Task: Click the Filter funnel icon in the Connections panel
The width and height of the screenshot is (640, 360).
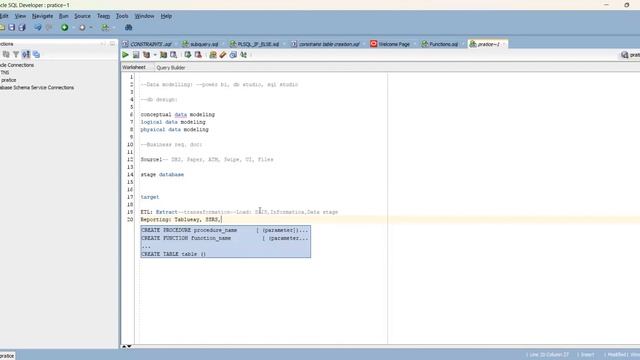Action: coord(16,54)
